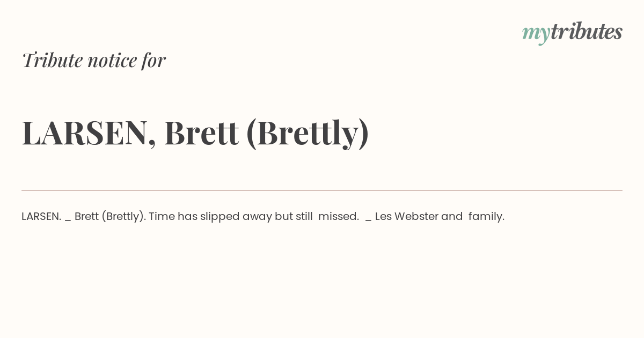Screen dimensions: 644x338
Task: Click the word "for" in the heading
Action: 154,60
